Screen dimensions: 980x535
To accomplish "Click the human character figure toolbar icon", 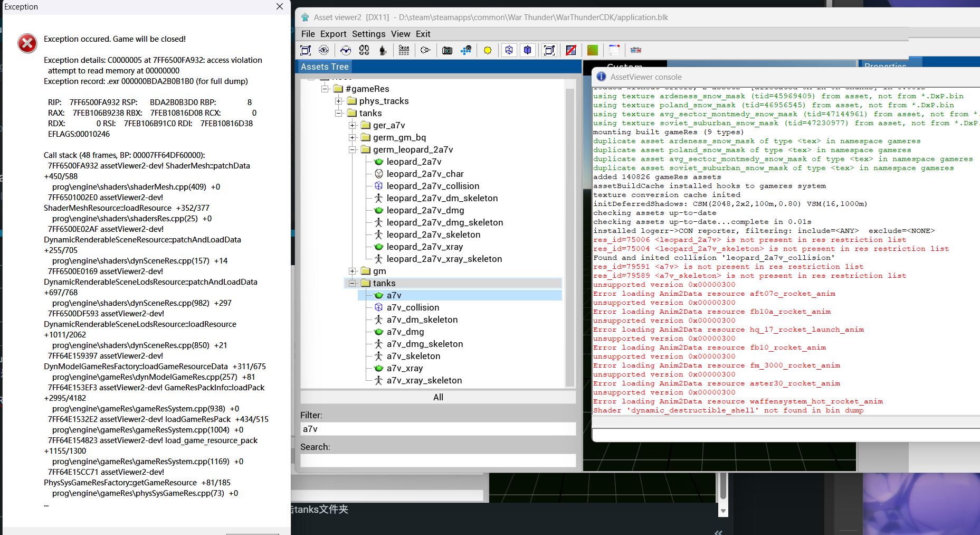I will [383, 50].
